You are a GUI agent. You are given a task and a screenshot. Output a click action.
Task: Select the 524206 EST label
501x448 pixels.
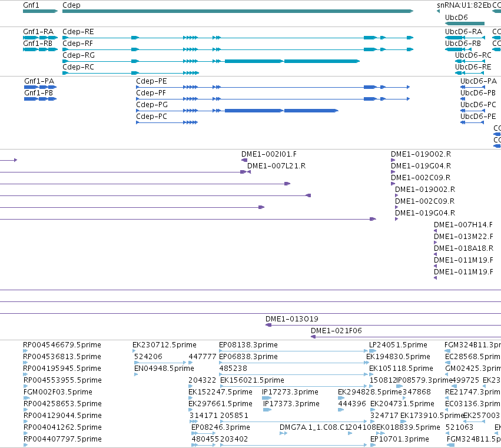148,356
